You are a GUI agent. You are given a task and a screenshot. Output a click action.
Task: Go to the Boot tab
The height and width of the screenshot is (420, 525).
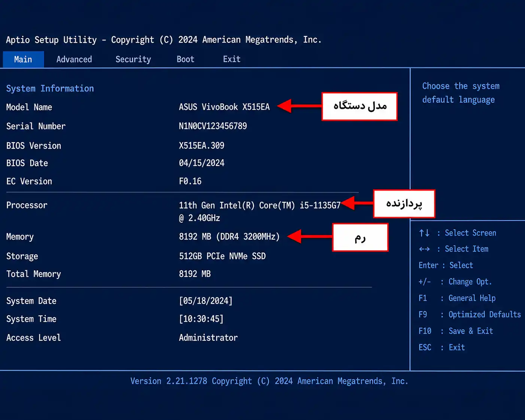pos(185,60)
